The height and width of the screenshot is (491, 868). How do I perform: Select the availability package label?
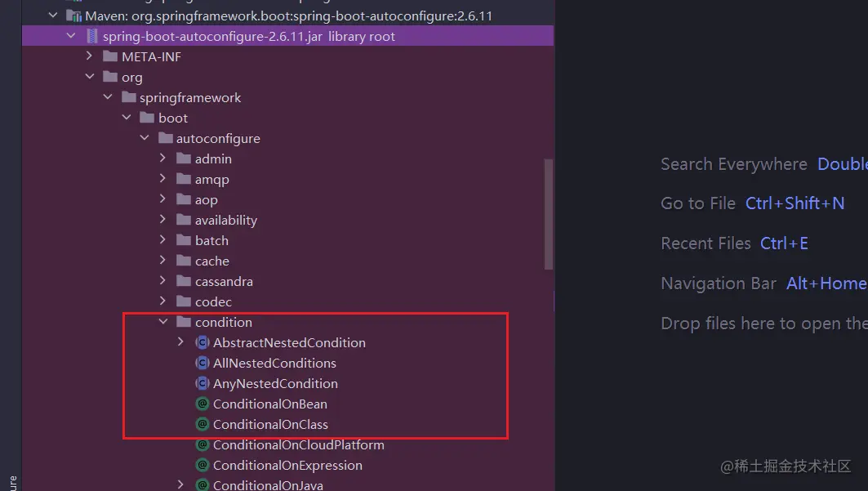click(x=226, y=221)
